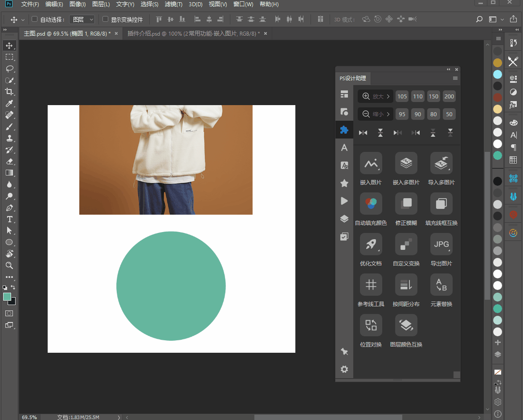Collapse the PS设计助理 panel double arrows
Image resolution: width=523 pixels, height=420 pixels.
449,69
